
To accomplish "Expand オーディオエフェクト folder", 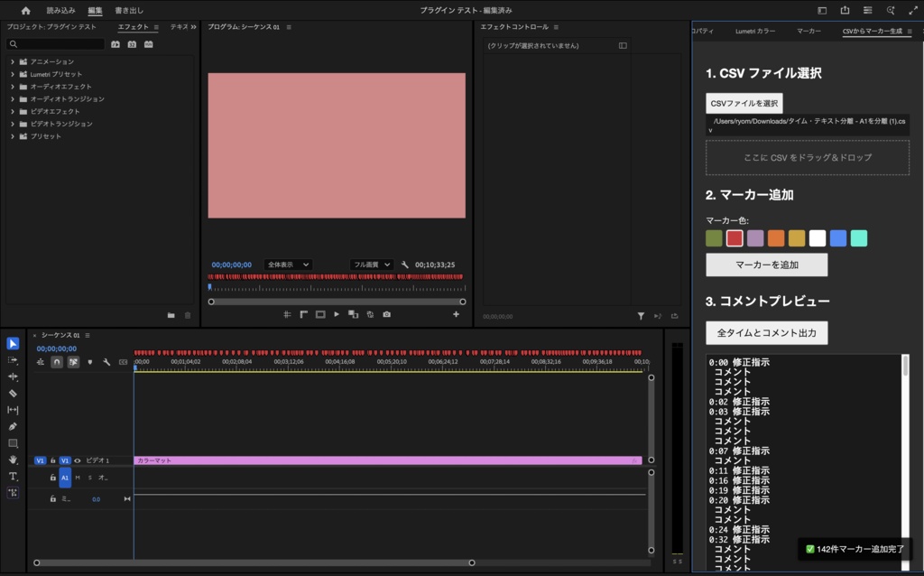I will pyautogui.click(x=13, y=86).
